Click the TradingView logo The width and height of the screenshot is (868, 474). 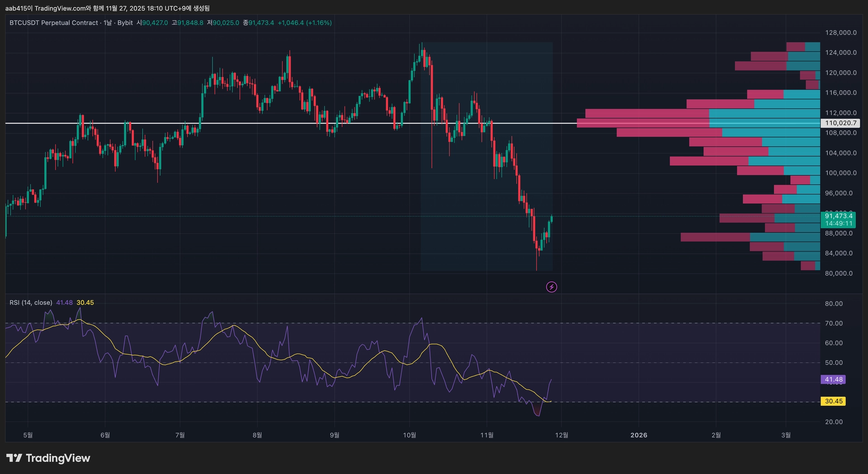48,458
